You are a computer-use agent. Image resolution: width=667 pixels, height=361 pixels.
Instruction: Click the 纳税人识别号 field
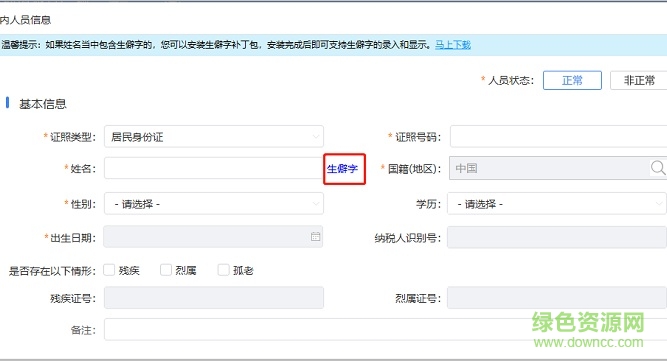pos(557,237)
